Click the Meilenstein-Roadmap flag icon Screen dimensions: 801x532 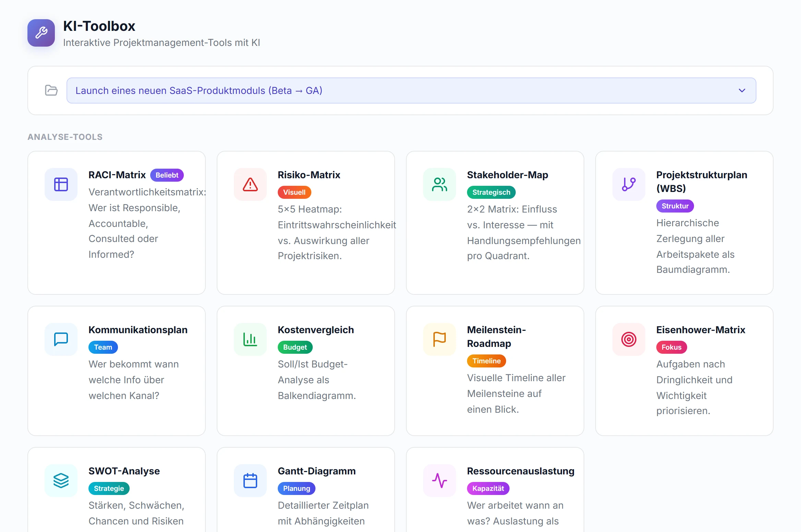coord(440,339)
